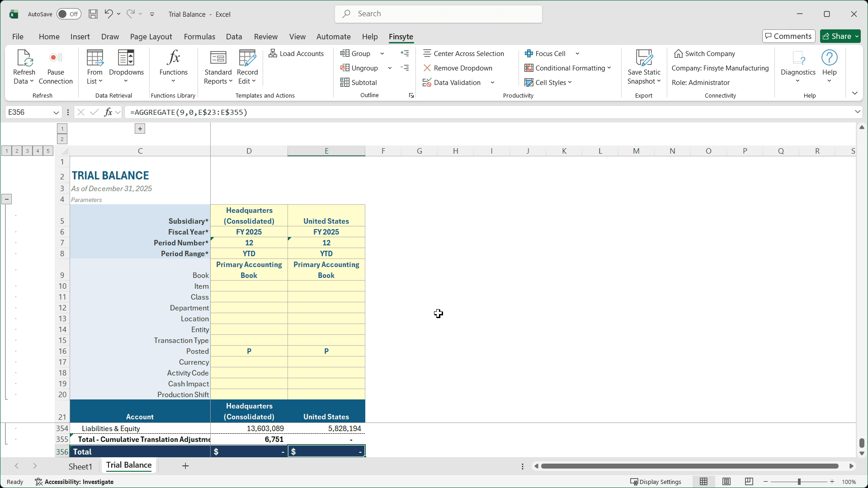Viewport: 868px width, 488px height.
Task: Open the Group dropdown arrow
Action: (382, 54)
